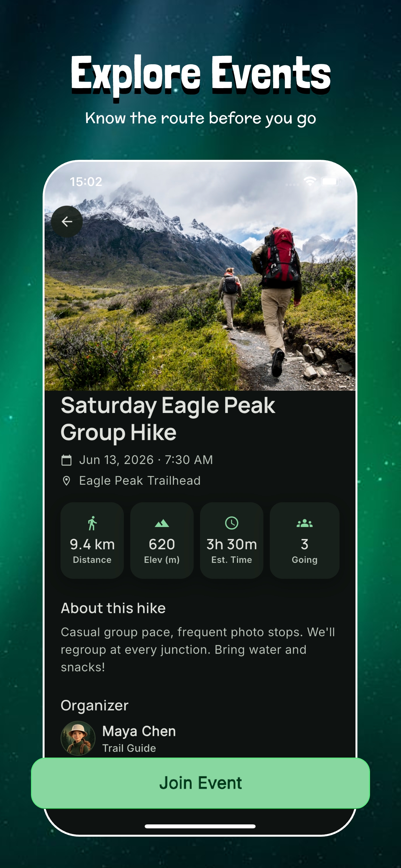Viewport: 401px width, 868px height.
Task: Tap the location pin icon
Action: coord(67,481)
